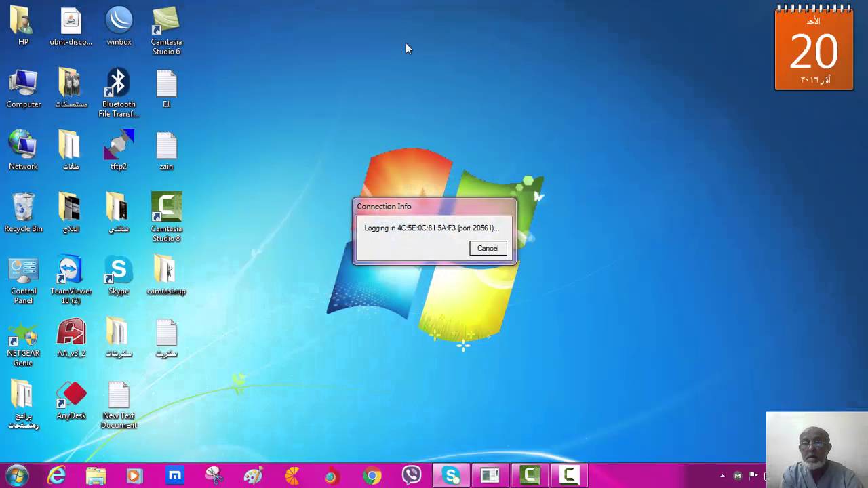Show hidden system tray icons
Image resolution: width=868 pixels, height=488 pixels.
pyautogui.click(x=722, y=476)
